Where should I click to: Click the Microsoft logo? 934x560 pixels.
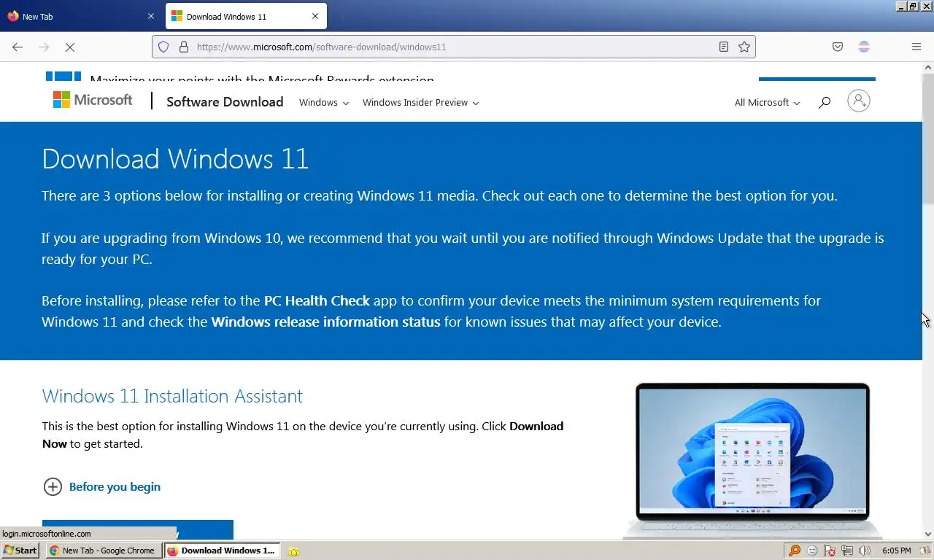[93, 100]
